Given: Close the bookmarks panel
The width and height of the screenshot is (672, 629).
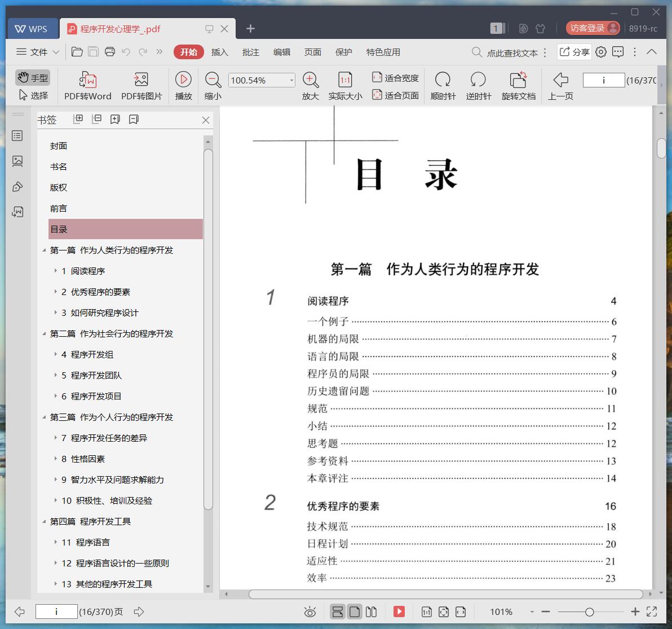Looking at the screenshot, I should click(x=206, y=120).
